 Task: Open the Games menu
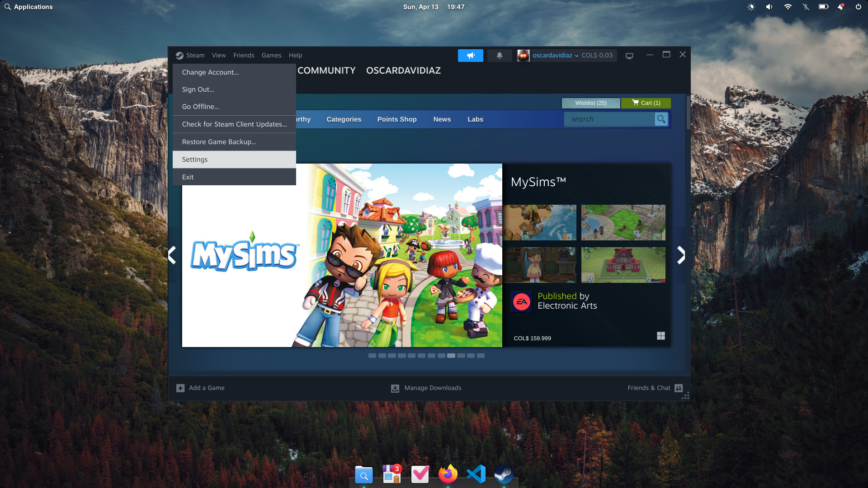271,56
